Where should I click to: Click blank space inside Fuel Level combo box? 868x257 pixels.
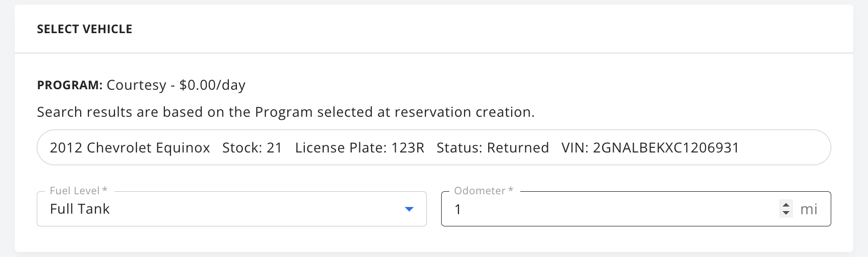pos(255,209)
